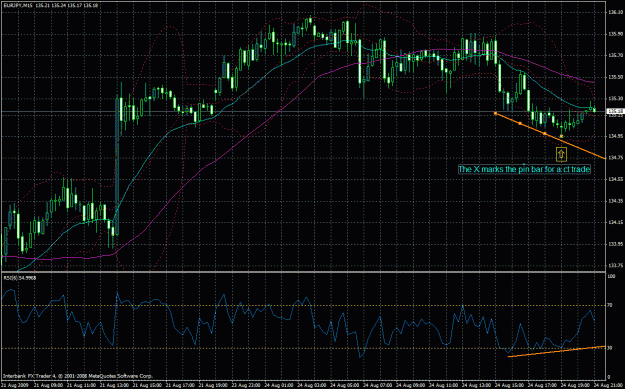Click the 133.95 price axis label
Viewport: 625px width, 389px height.
(616, 244)
